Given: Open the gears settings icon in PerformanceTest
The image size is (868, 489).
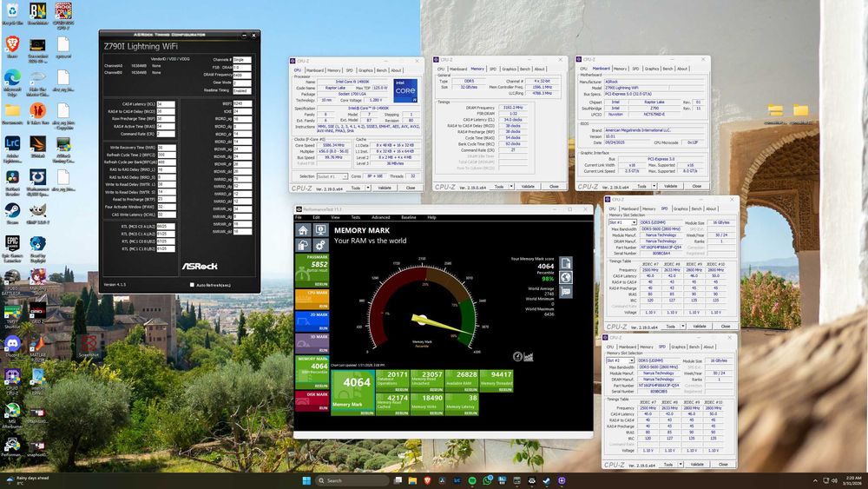Looking at the screenshot, I should coord(320,245).
